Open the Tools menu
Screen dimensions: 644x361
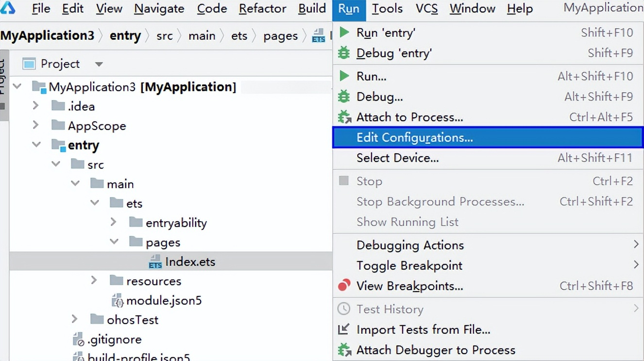tap(387, 8)
